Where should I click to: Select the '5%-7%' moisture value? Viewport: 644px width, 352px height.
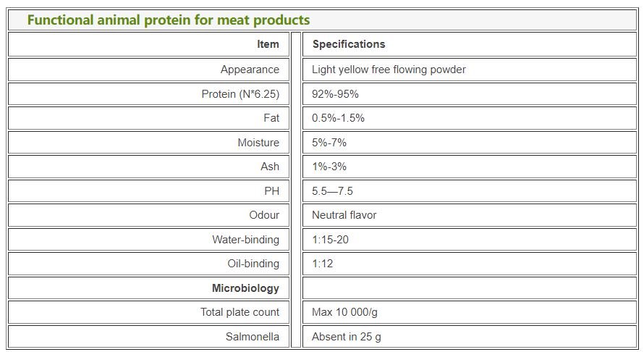(x=329, y=143)
